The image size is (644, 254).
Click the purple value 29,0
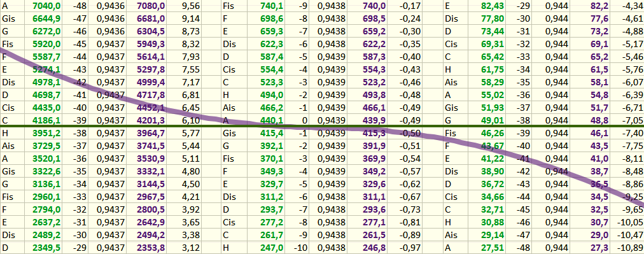599,236
